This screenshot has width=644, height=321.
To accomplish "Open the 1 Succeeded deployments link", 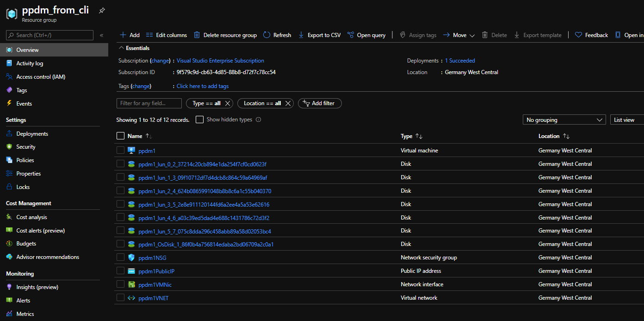I will [460, 61].
